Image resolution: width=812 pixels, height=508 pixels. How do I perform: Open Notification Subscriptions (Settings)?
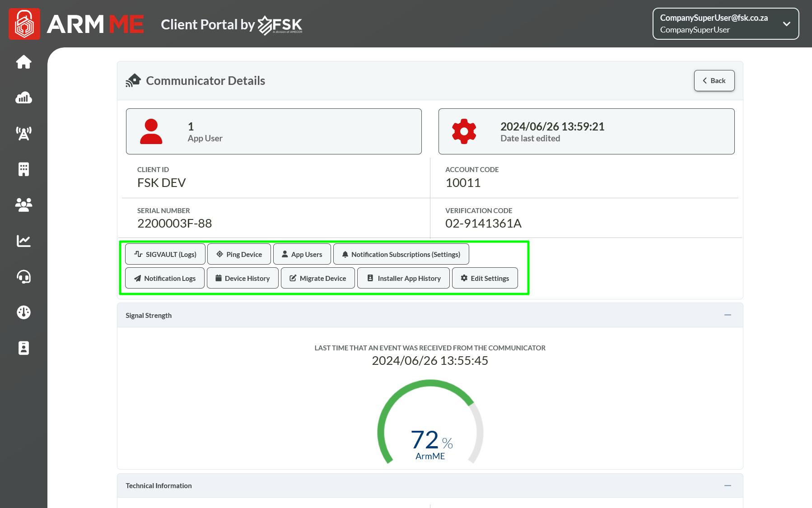click(401, 254)
